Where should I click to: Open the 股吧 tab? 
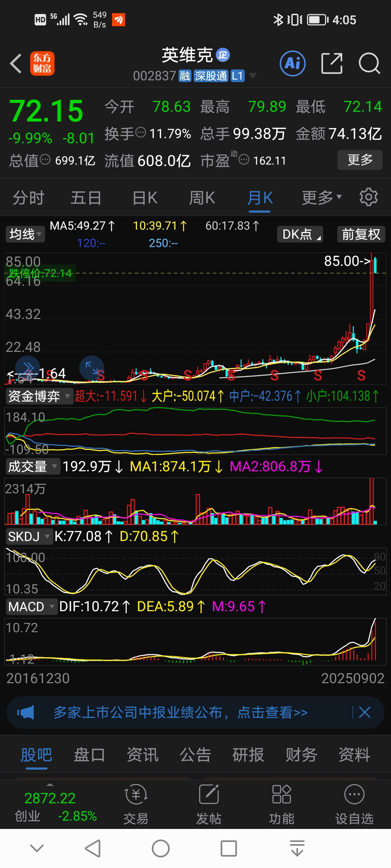coord(37,755)
